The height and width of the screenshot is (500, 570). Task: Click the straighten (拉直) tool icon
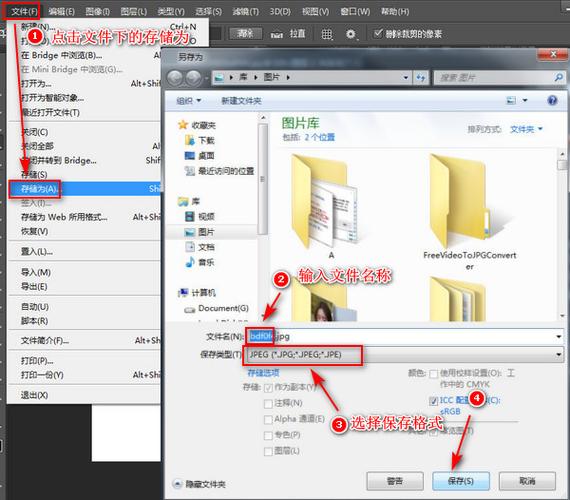[277, 34]
